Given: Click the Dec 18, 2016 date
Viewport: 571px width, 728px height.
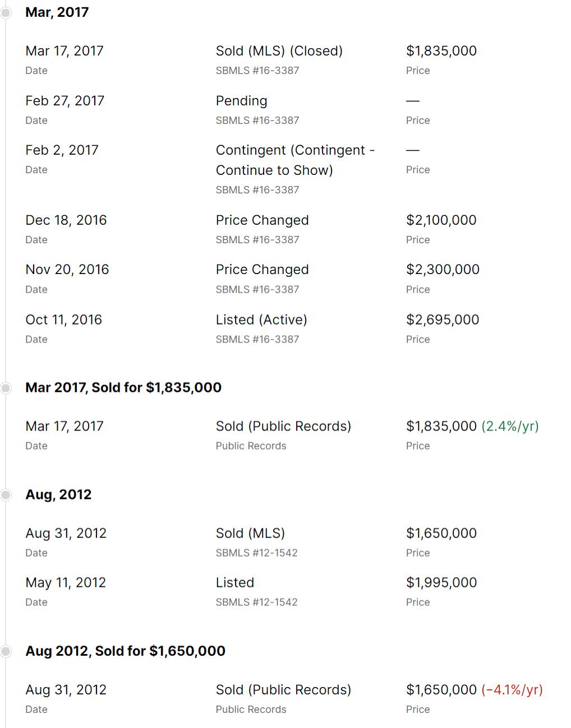Looking at the screenshot, I should [x=66, y=220].
